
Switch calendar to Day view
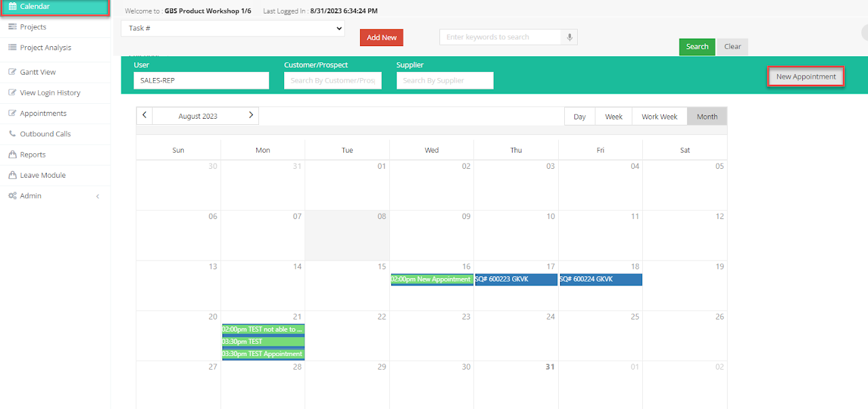pos(580,117)
